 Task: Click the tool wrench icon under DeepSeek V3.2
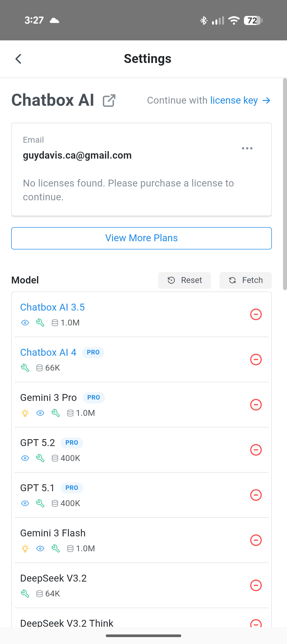25,594
